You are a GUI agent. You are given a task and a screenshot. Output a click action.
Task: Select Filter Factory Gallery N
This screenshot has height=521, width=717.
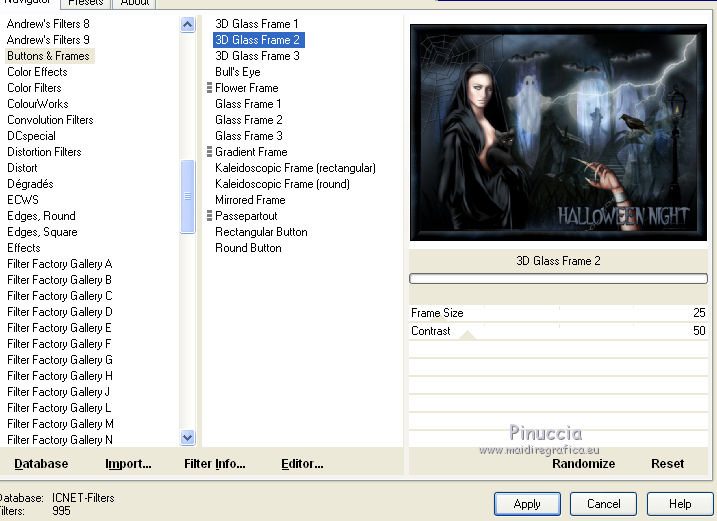pyautogui.click(x=59, y=440)
